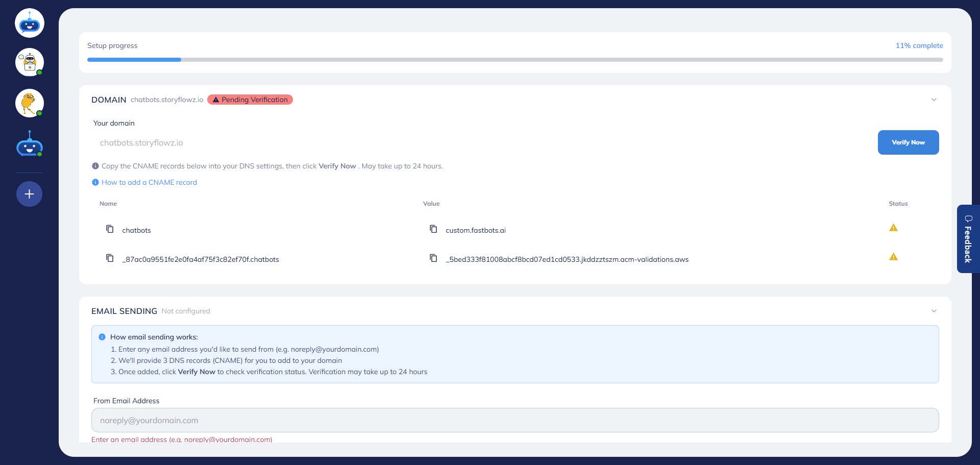This screenshot has height=465, width=980.
Task: Click the Verify Now button
Action: (x=908, y=142)
